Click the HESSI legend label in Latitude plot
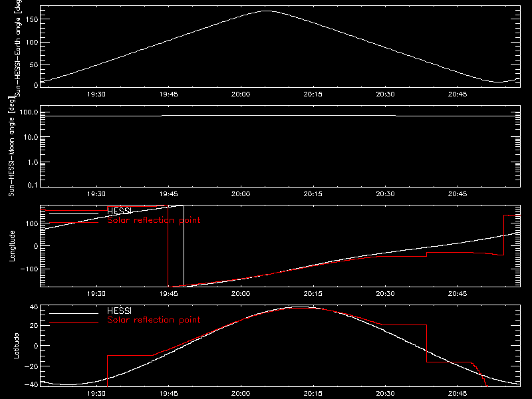Image resolution: width=532 pixels, height=399 pixels. point(119,311)
